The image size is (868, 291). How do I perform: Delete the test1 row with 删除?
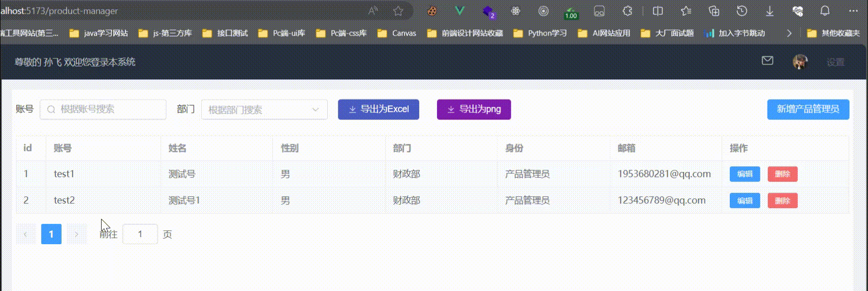783,174
